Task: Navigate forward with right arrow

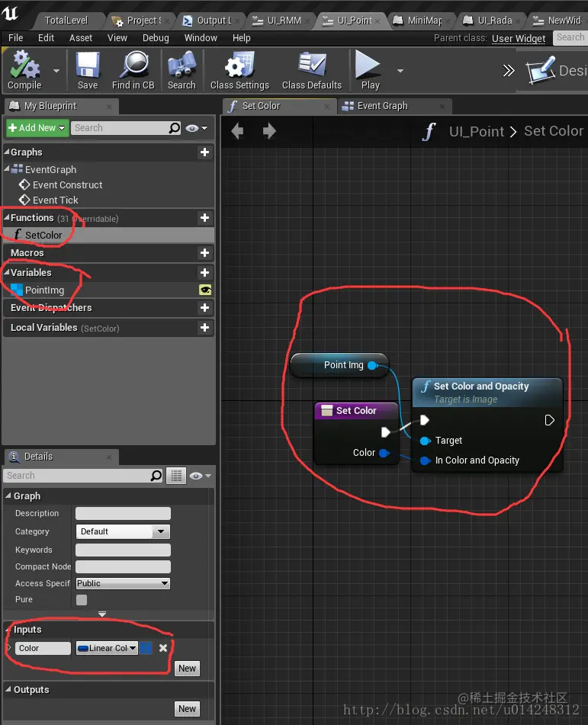Action: pos(268,131)
